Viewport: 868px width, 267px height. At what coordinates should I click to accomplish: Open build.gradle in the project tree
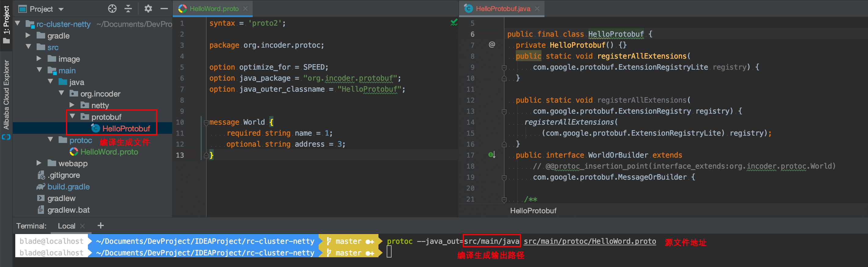tap(68, 186)
